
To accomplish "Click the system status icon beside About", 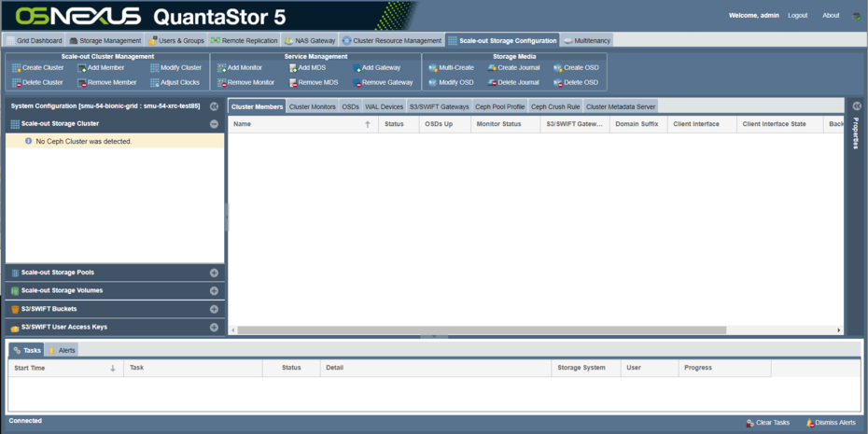I will click(856, 16).
